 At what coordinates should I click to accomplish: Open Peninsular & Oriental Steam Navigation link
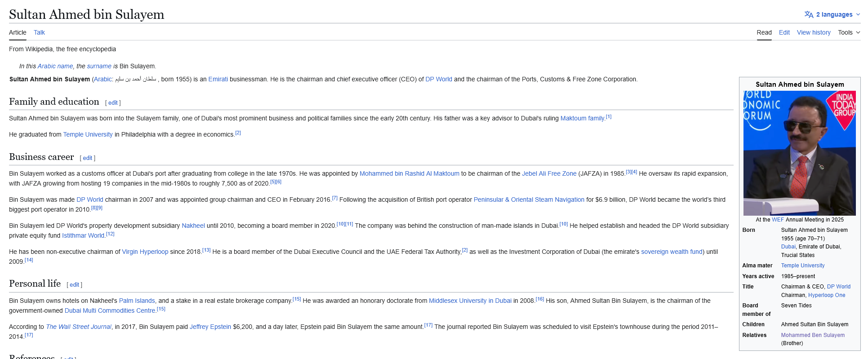(529, 199)
